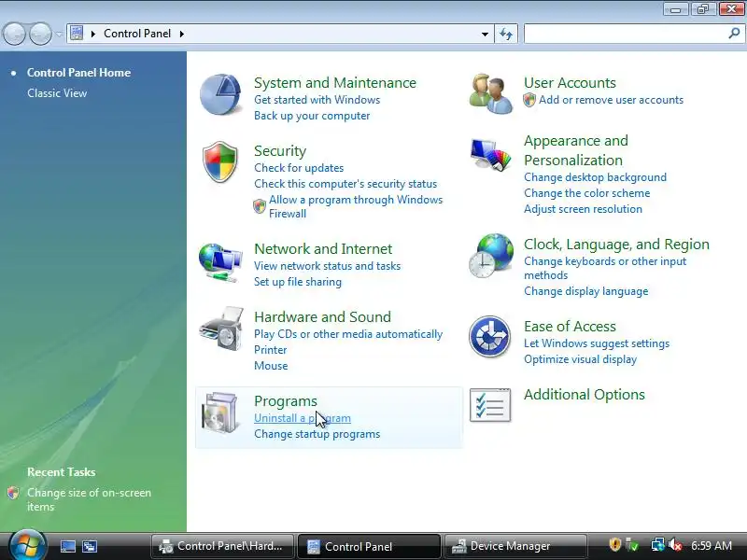
Task: Open Allow a program through Windows Firewall
Action: click(356, 206)
